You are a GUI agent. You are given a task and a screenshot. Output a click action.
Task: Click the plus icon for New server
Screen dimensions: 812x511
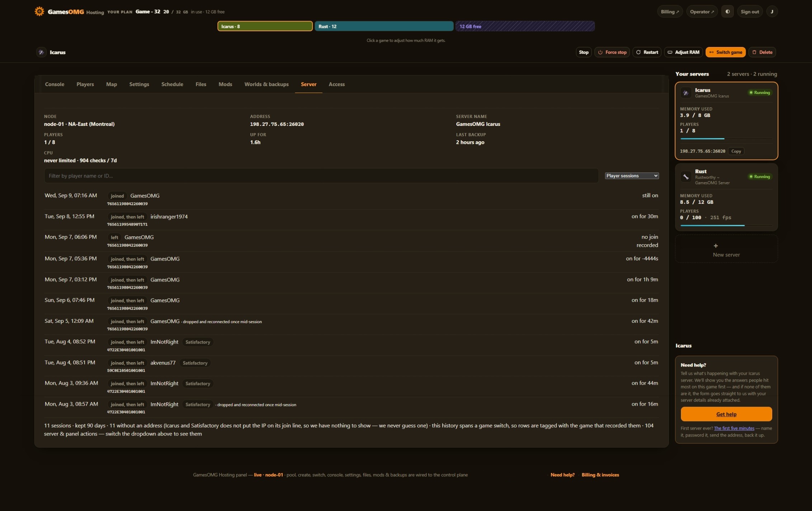point(716,246)
